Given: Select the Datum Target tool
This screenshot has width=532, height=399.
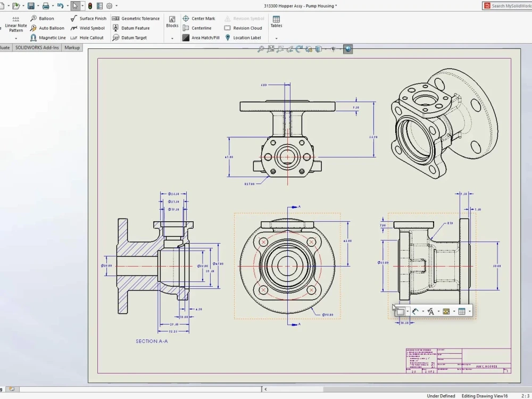Looking at the screenshot, I should click(x=130, y=38).
